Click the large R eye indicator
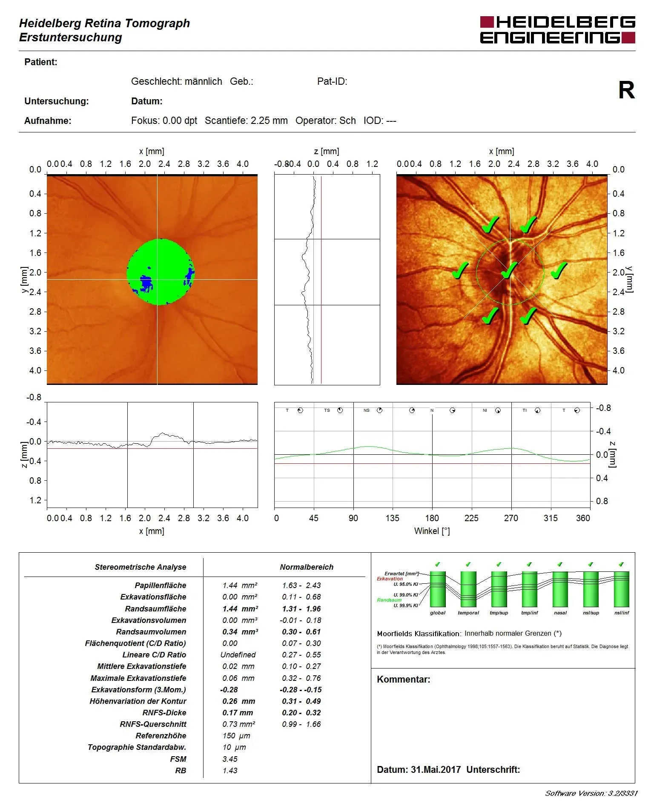This screenshot has height=812, width=654. click(626, 90)
